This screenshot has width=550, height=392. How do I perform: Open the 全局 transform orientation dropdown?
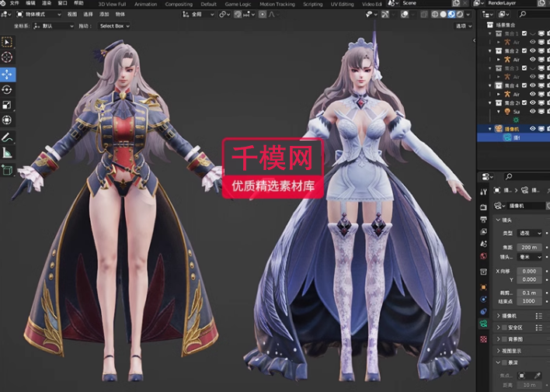click(x=199, y=15)
